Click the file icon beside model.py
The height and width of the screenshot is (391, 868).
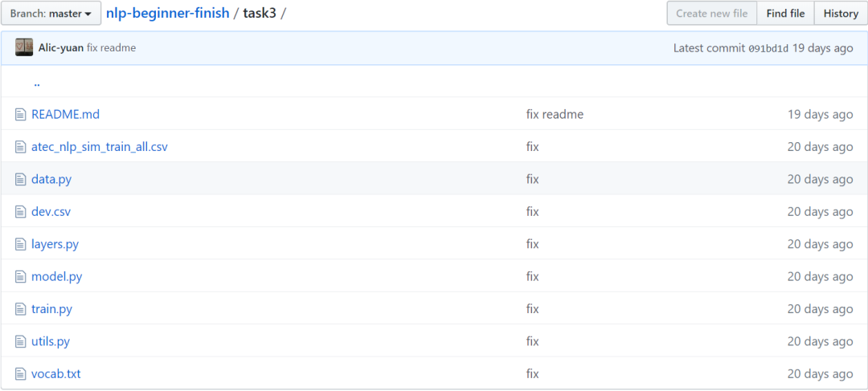21,276
